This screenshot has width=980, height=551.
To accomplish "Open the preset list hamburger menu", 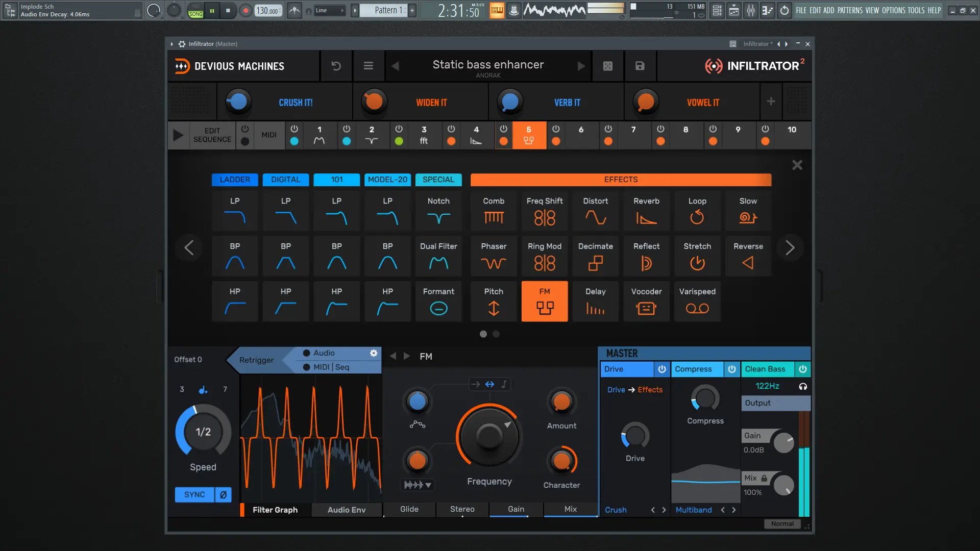I will (368, 66).
